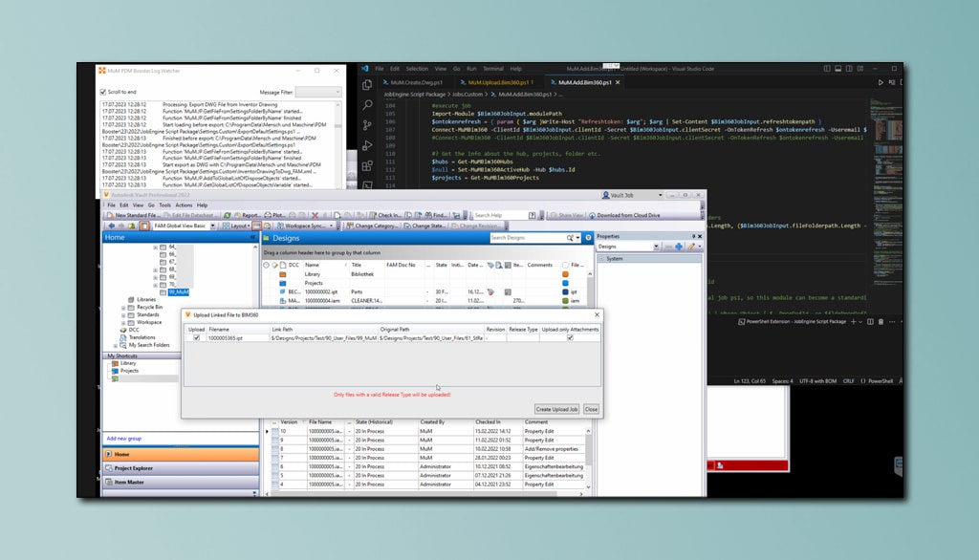Open the Tools menu in Vault
Viewport: 979px width, 560px height.
164,205
